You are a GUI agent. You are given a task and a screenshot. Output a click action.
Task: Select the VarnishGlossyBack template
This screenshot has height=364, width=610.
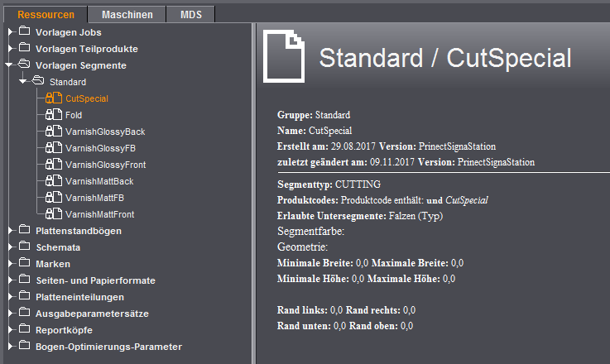pos(105,132)
